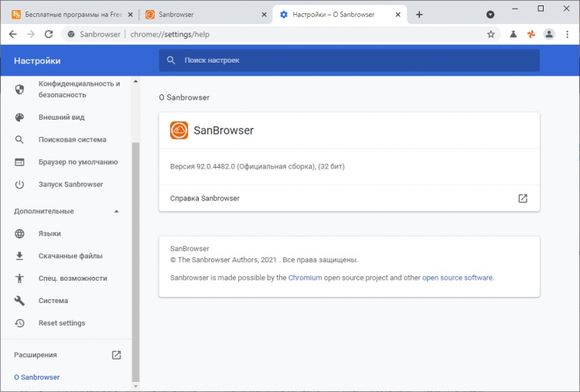Click the bookmark star icon in address bar

point(490,34)
